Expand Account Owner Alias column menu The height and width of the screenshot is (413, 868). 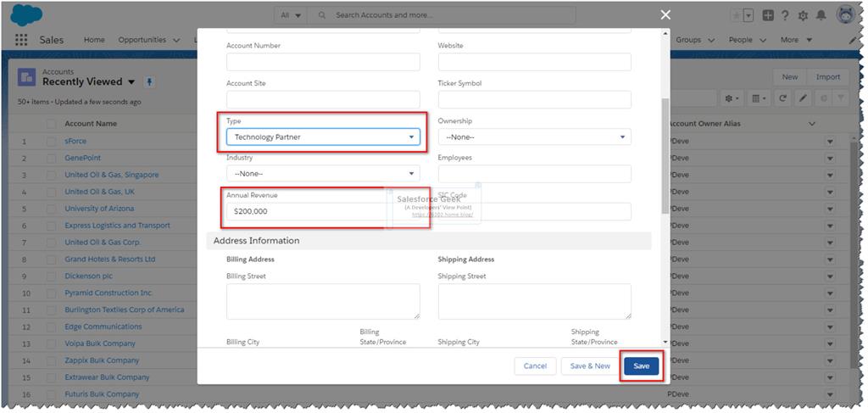coord(812,124)
